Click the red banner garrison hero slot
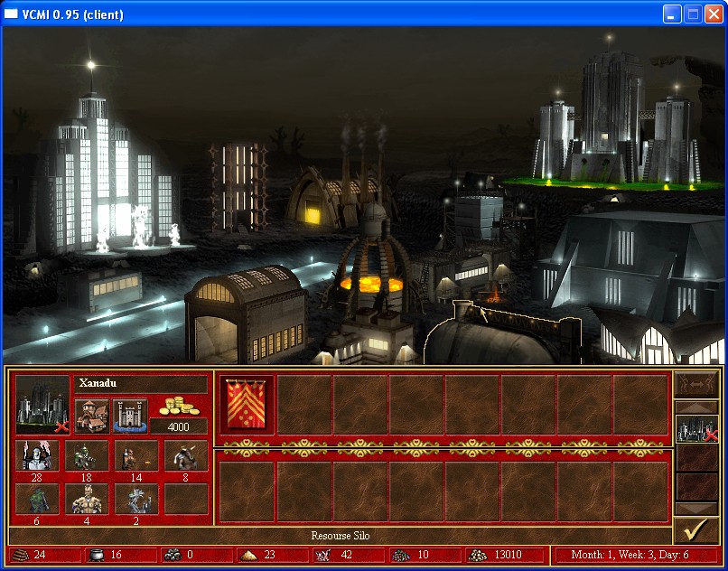 point(247,403)
